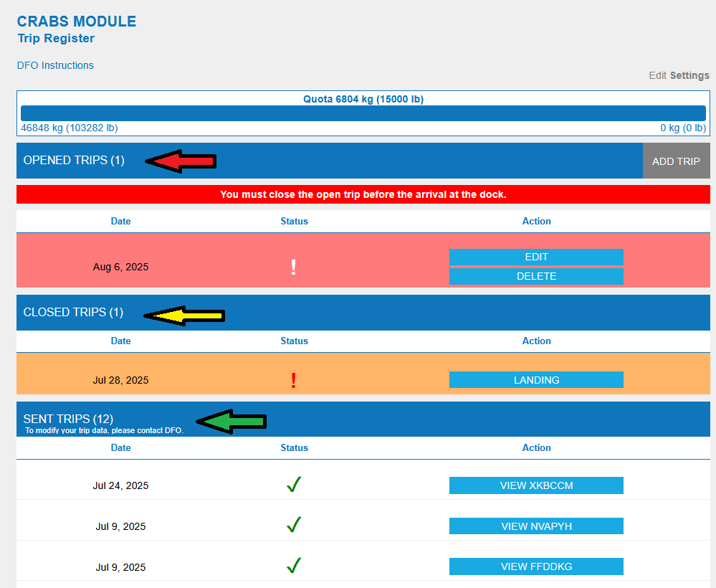Click the green arrow next to Sent Trips
The height and width of the screenshot is (588, 716).
[x=231, y=422]
